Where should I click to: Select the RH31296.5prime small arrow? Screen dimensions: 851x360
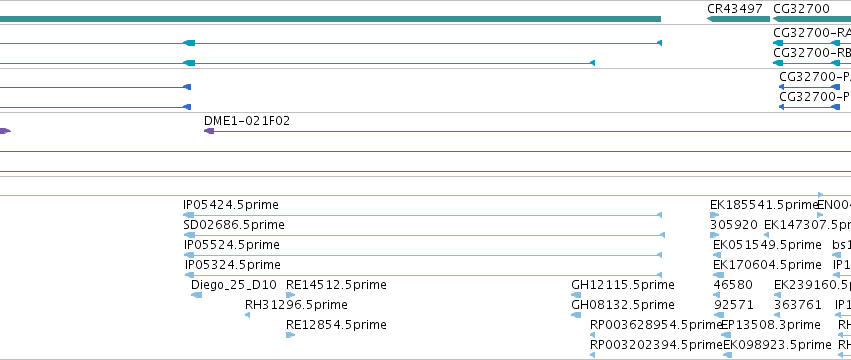(x=247, y=315)
